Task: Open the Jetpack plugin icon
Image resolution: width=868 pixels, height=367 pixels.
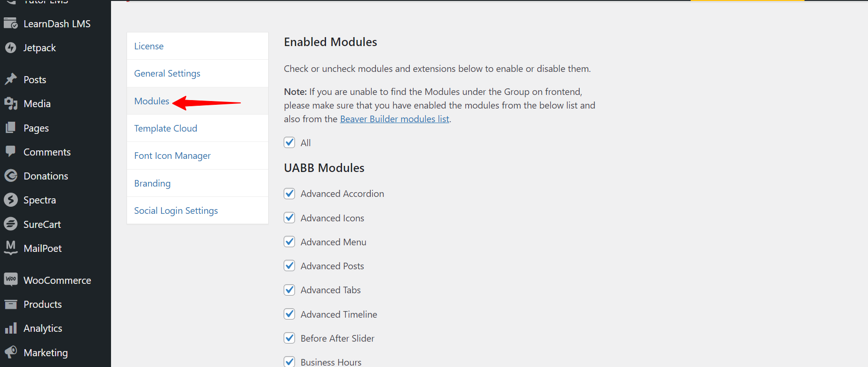Action: pos(10,47)
